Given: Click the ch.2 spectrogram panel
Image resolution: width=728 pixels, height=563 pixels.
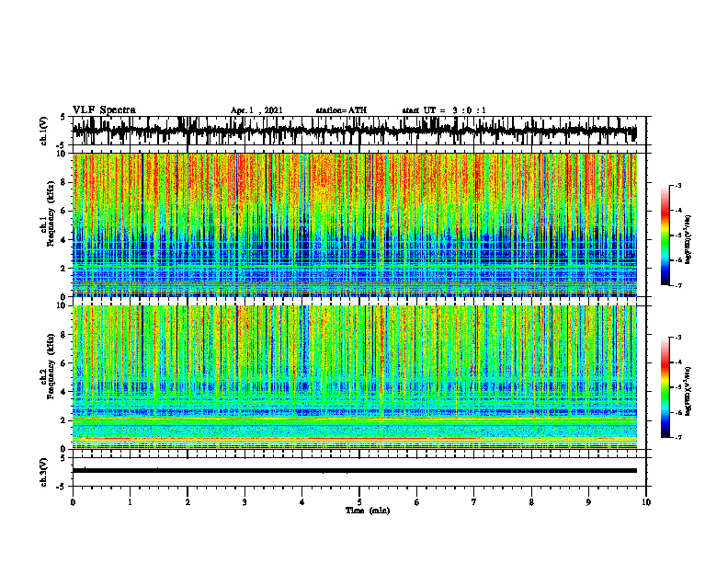Looking at the screenshot, I should pos(354,377).
